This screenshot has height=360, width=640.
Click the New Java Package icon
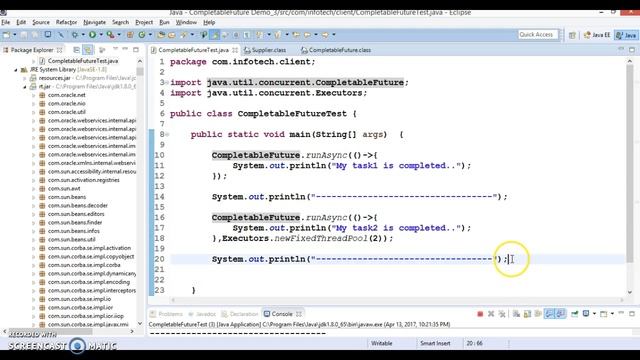130,35
